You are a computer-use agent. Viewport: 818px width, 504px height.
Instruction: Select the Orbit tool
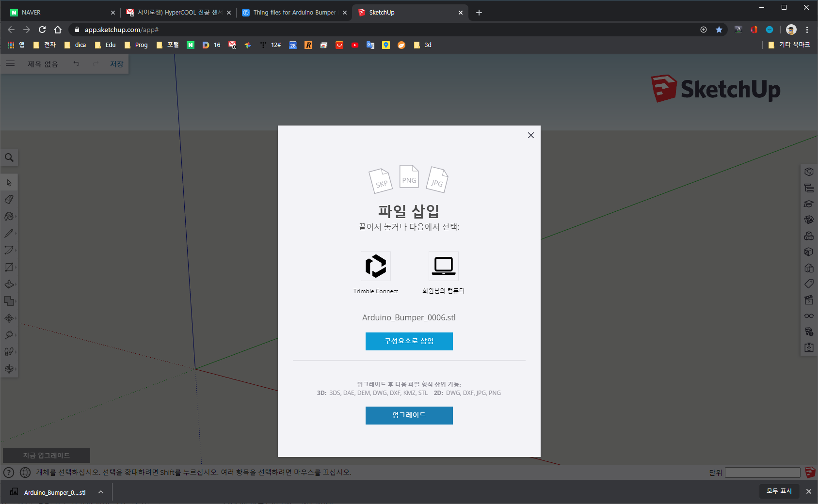click(x=9, y=369)
